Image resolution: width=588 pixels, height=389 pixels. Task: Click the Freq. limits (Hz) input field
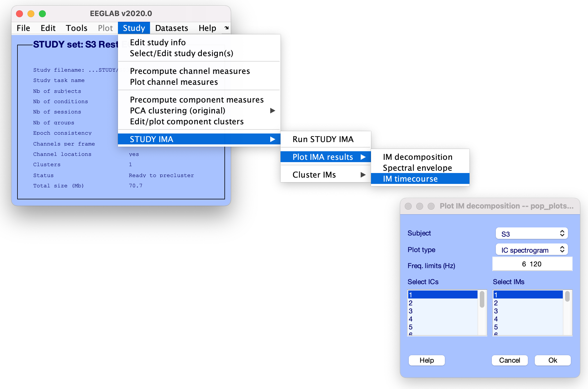[532, 264]
